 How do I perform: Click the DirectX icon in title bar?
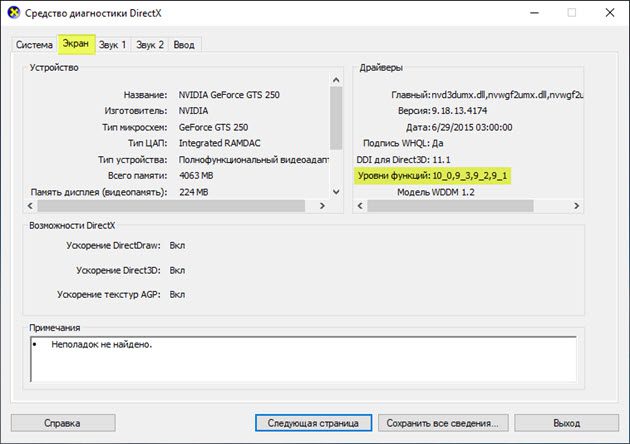tap(13, 12)
